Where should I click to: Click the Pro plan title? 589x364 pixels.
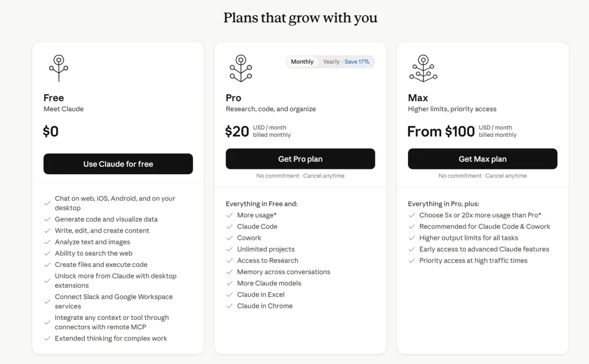click(x=233, y=98)
